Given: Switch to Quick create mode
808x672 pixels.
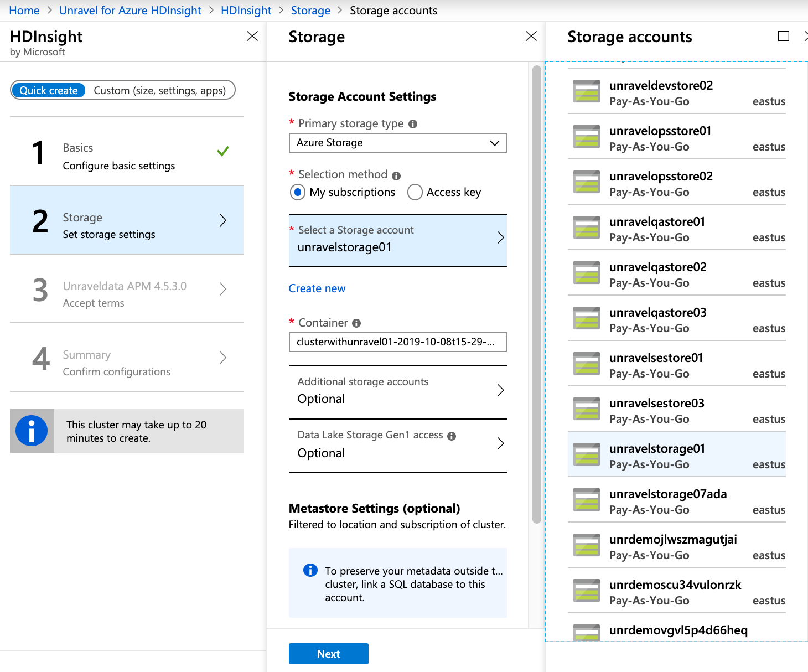Looking at the screenshot, I should pyautogui.click(x=49, y=90).
